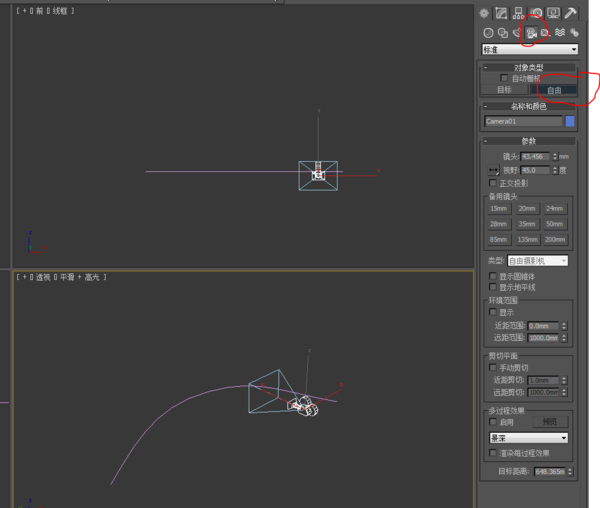Viewport: 600px width, 508px height.
Task: Open the 景深 effect dropdown
Action: (x=528, y=438)
